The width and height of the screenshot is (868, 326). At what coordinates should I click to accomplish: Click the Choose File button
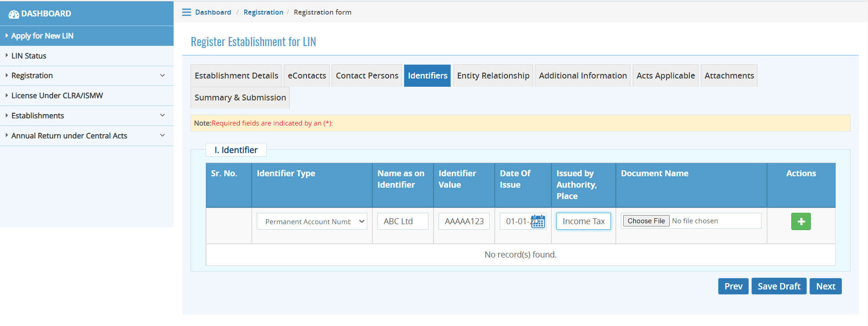[646, 221]
